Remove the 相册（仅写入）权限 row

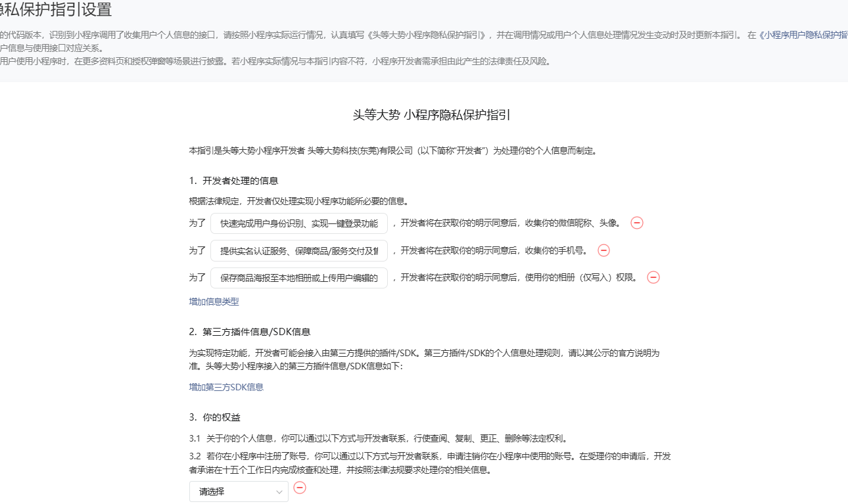pyautogui.click(x=653, y=277)
